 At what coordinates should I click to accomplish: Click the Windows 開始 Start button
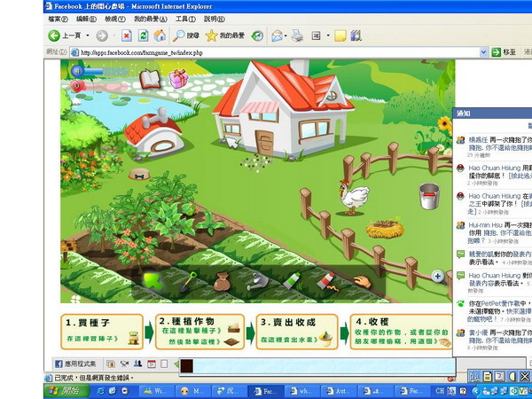tap(66, 391)
